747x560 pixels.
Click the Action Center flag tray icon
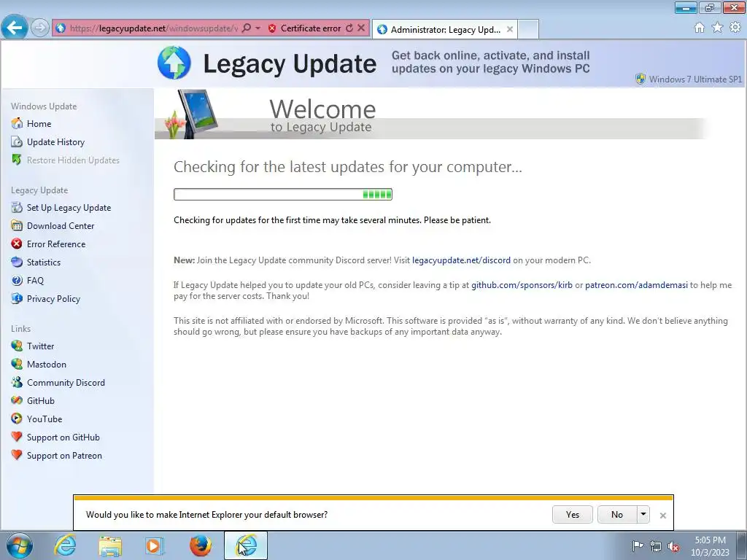pos(637,545)
